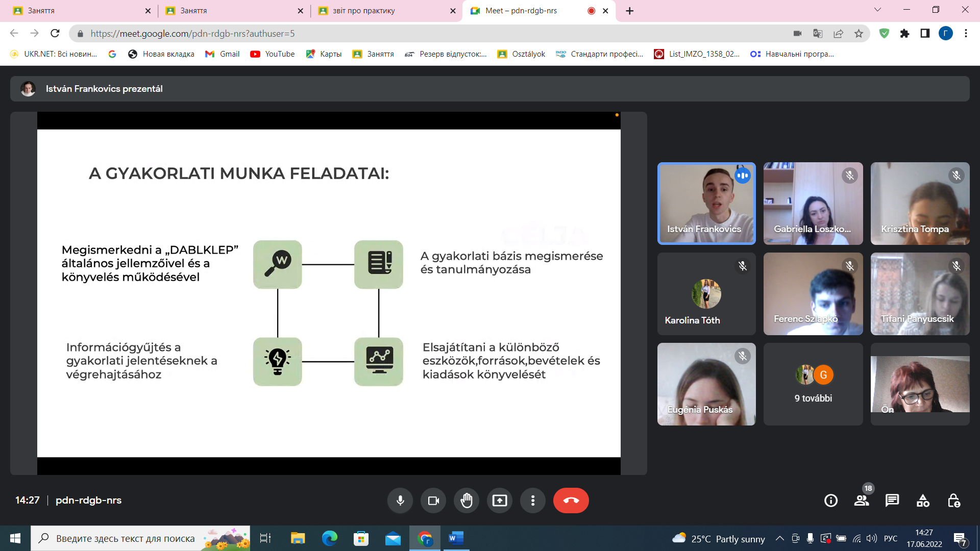Image resolution: width=980 pixels, height=551 pixels.
Task: Expand the 9 további participants tile
Action: pyautogui.click(x=813, y=384)
